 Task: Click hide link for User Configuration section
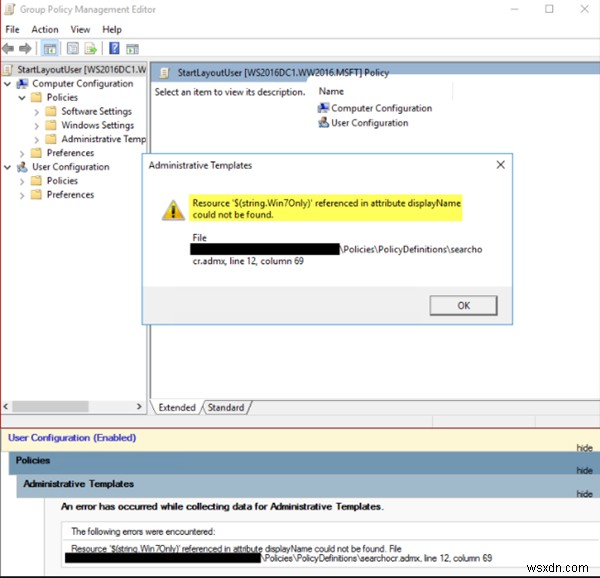[x=584, y=448]
